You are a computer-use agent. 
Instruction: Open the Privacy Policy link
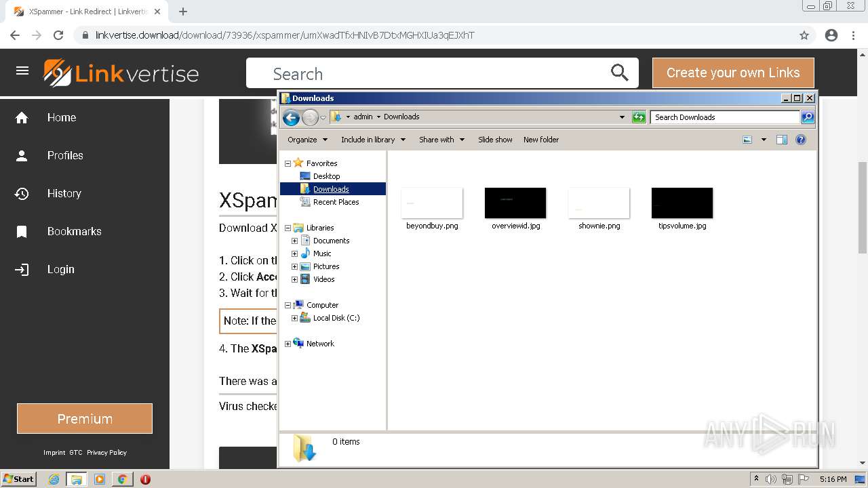106,452
